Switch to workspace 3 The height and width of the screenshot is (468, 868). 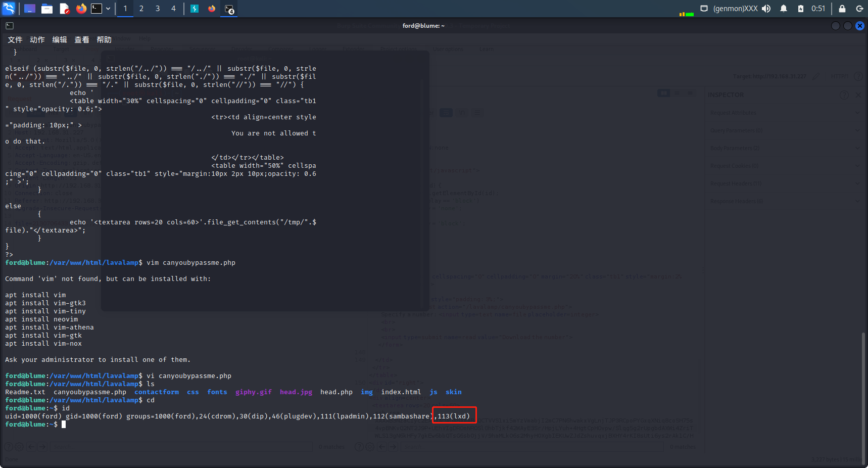158,9
